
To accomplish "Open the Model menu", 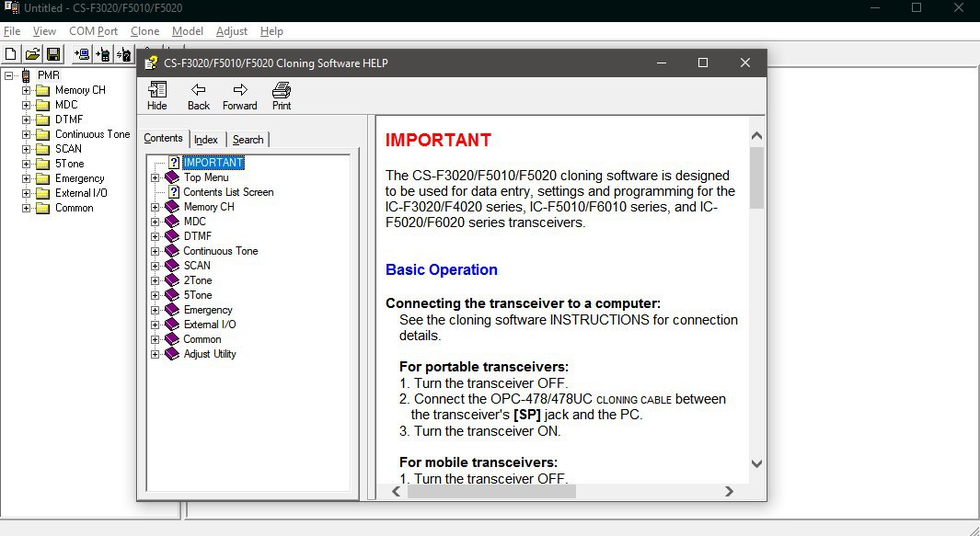I will (x=188, y=31).
